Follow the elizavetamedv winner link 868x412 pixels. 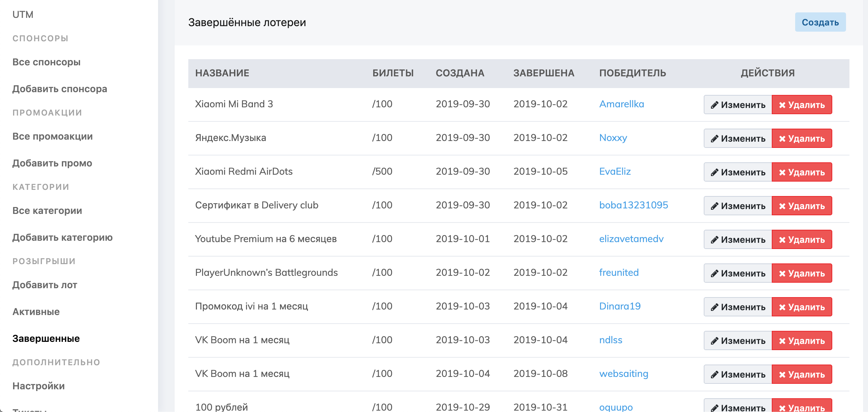coord(631,239)
